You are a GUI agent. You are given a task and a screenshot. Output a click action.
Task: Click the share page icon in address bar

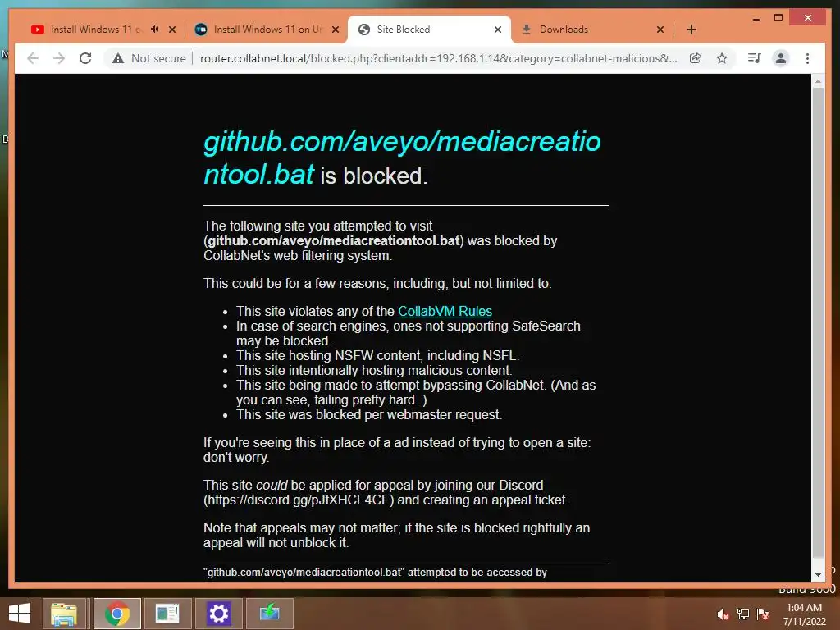(x=696, y=58)
